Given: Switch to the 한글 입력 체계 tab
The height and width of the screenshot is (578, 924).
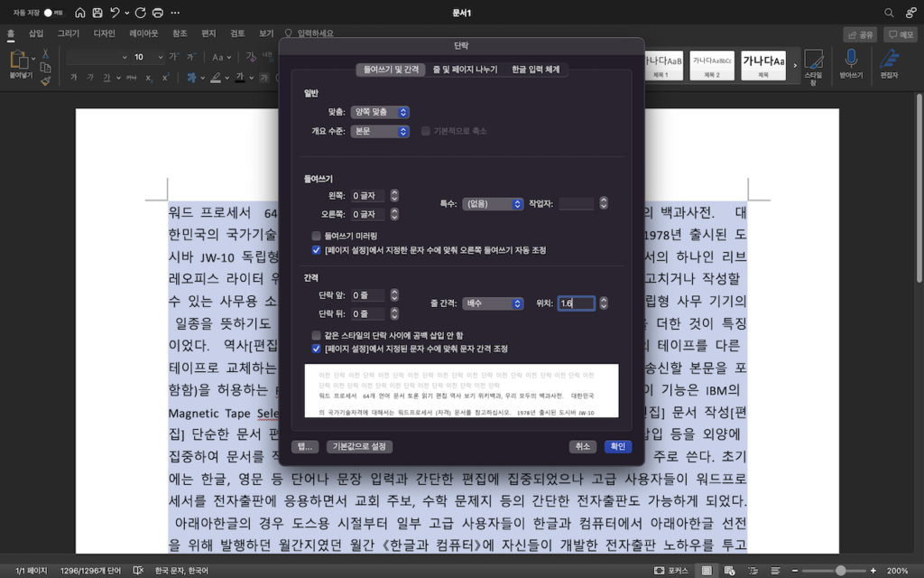Looking at the screenshot, I should [x=535, y=70].
